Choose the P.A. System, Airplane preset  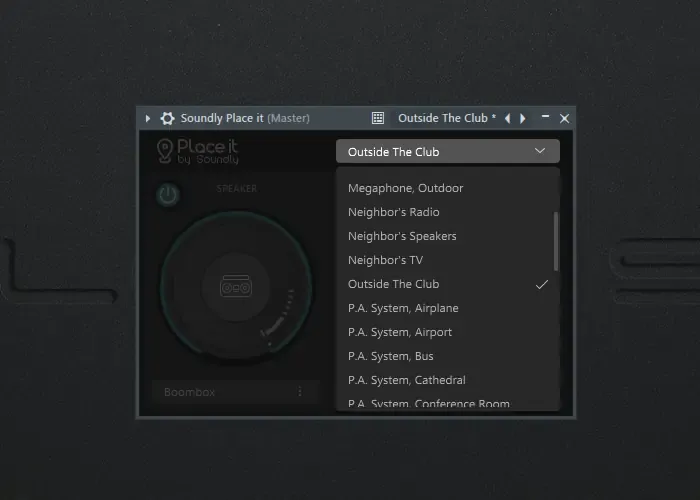[x=448, y=308]
